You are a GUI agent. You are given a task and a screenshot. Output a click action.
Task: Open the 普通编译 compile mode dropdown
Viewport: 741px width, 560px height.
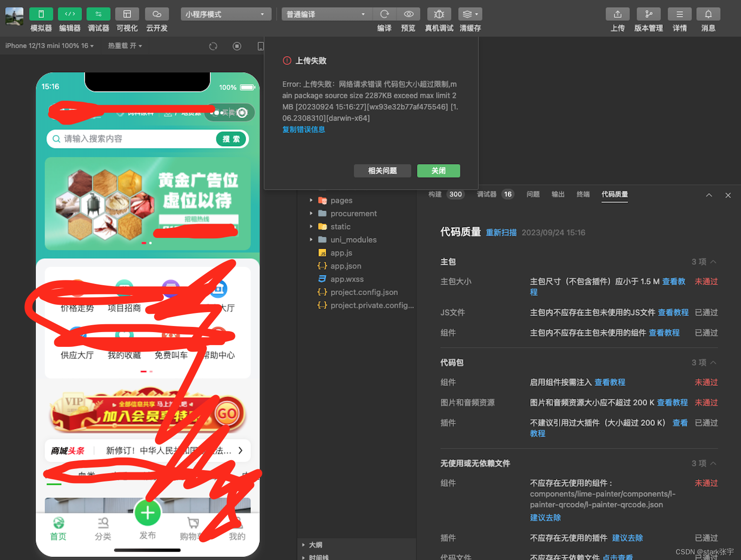point(326,14)
